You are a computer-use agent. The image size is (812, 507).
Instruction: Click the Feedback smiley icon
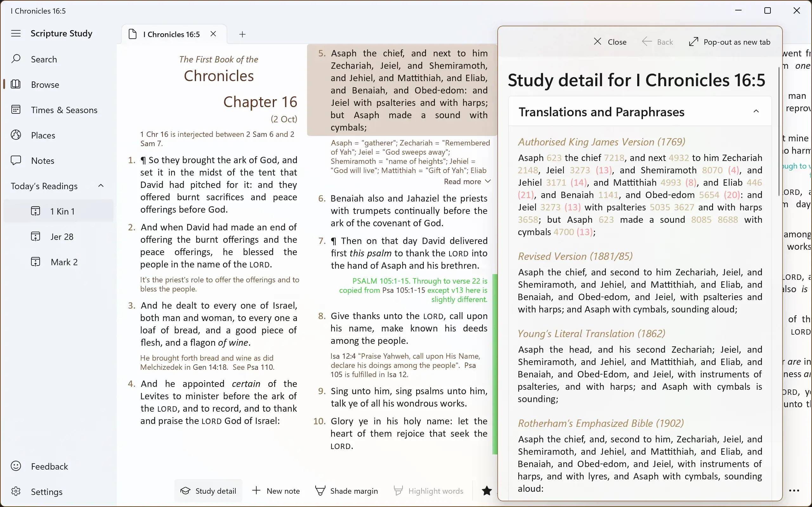tap(16, 466)
